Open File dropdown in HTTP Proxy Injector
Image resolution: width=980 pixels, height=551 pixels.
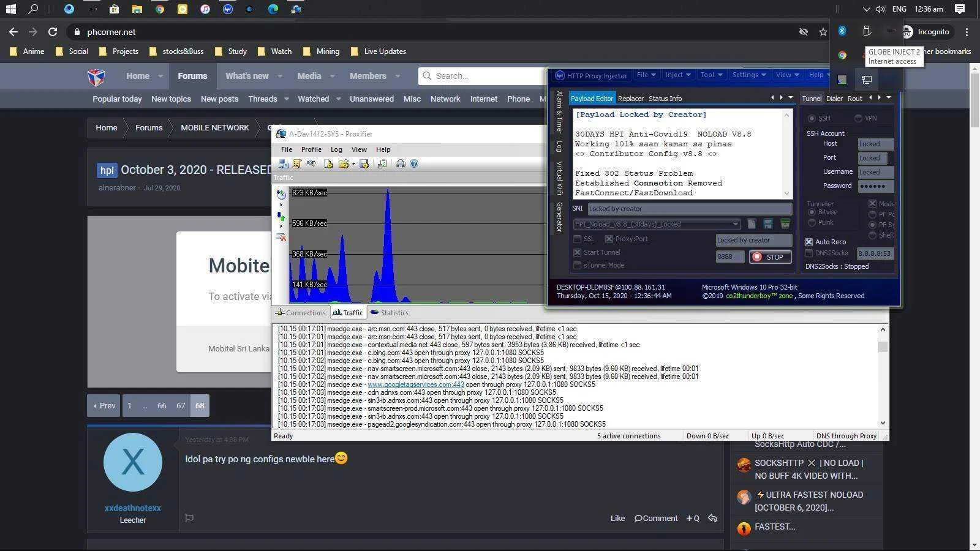(x=646, y=75)
